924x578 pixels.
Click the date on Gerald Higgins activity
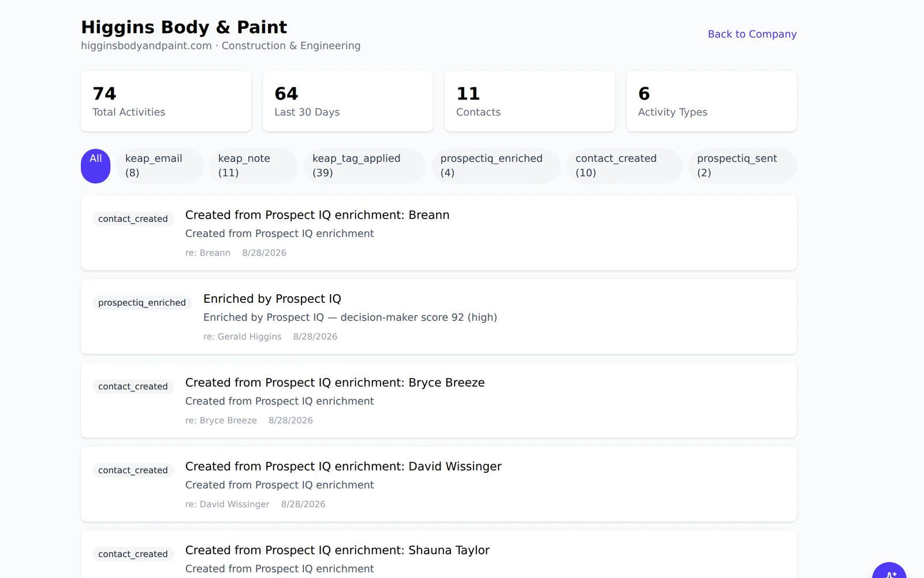coord(315,336)
